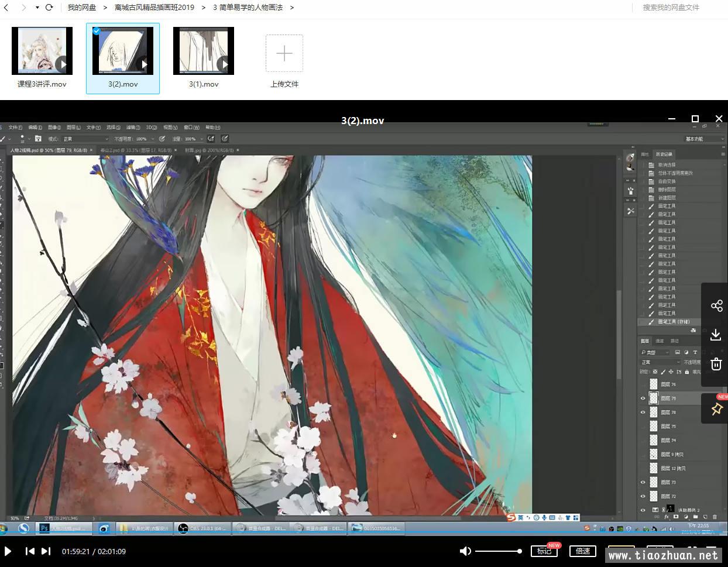Open the 倍速 playback speed menu
Image resolution: width=728 pixels, height=567 pixels.
[x=583, y=551]
